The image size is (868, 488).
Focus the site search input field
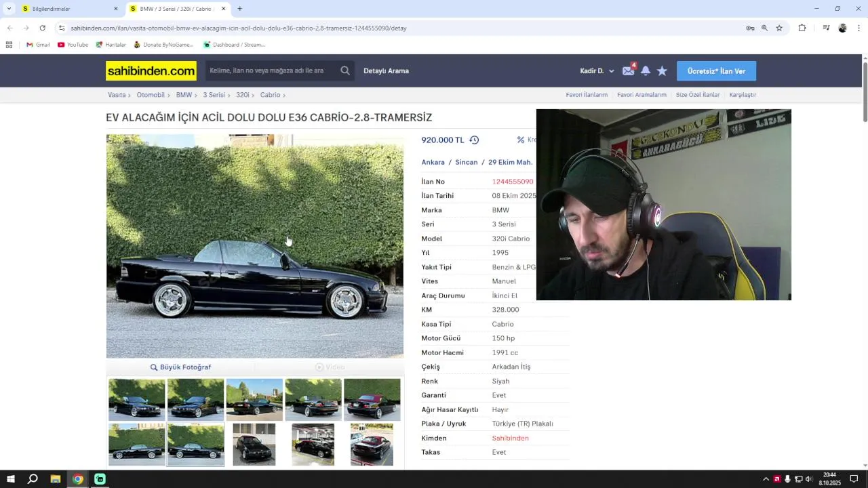[x=272, y=70]
